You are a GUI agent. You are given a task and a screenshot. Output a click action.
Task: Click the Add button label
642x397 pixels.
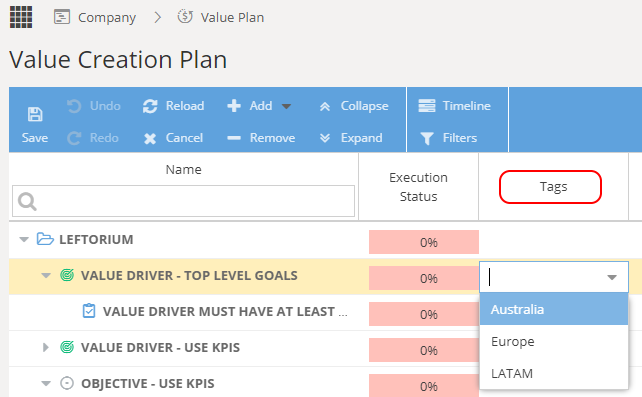[261, 106]
